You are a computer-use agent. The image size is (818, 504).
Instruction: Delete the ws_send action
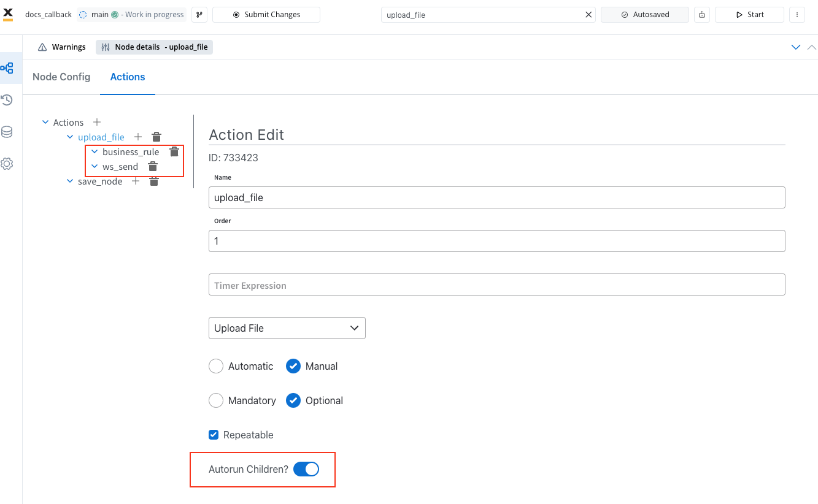pyautogui.click(x=153, y=166)
